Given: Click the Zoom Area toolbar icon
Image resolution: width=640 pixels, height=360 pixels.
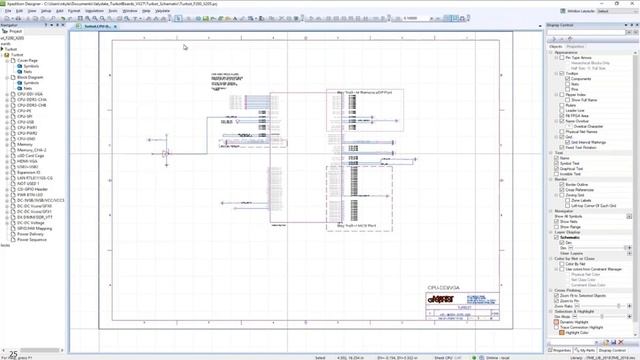Looking at the screenshot, I should [102, 18].
